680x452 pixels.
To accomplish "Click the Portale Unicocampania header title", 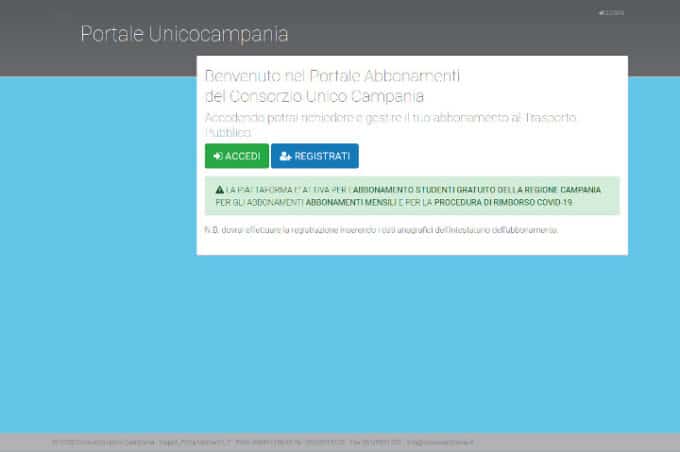I will pos(184,35).
